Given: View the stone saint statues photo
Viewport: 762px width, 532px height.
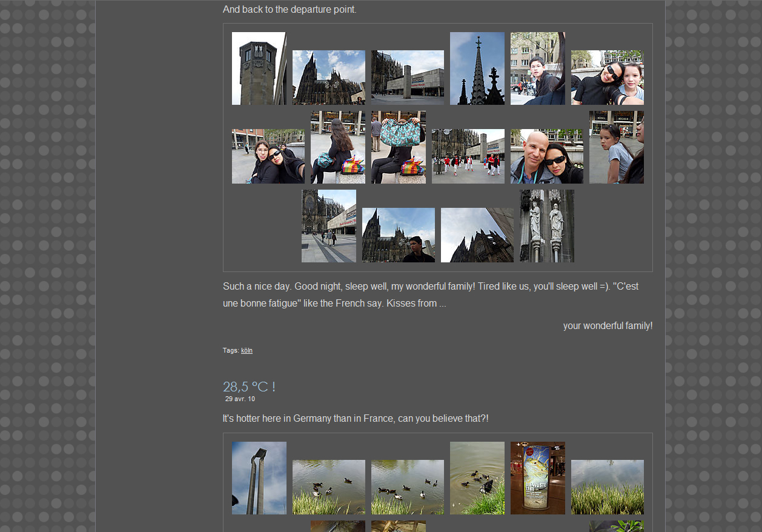Looking at the screenshot, I should 546,226.
